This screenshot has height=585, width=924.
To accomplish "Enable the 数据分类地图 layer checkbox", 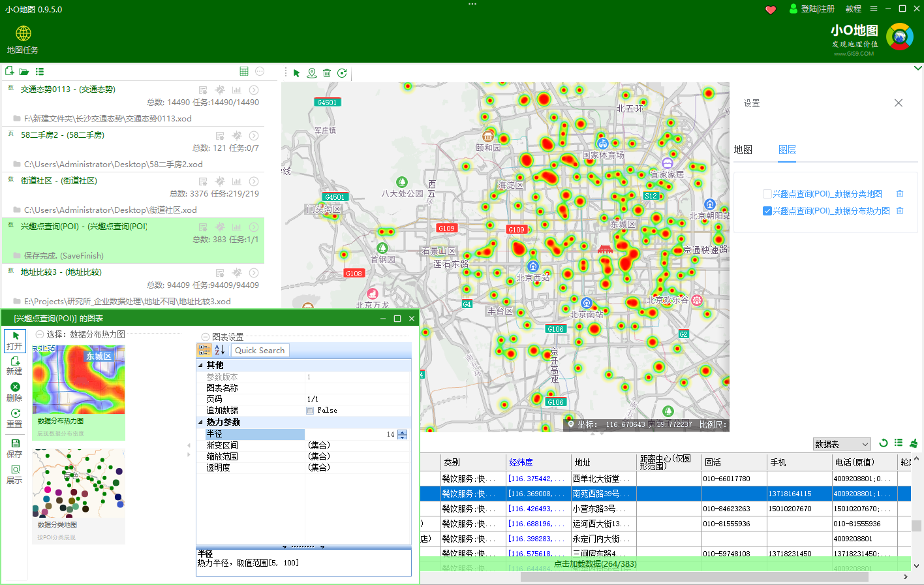I will tap(767, 194).
